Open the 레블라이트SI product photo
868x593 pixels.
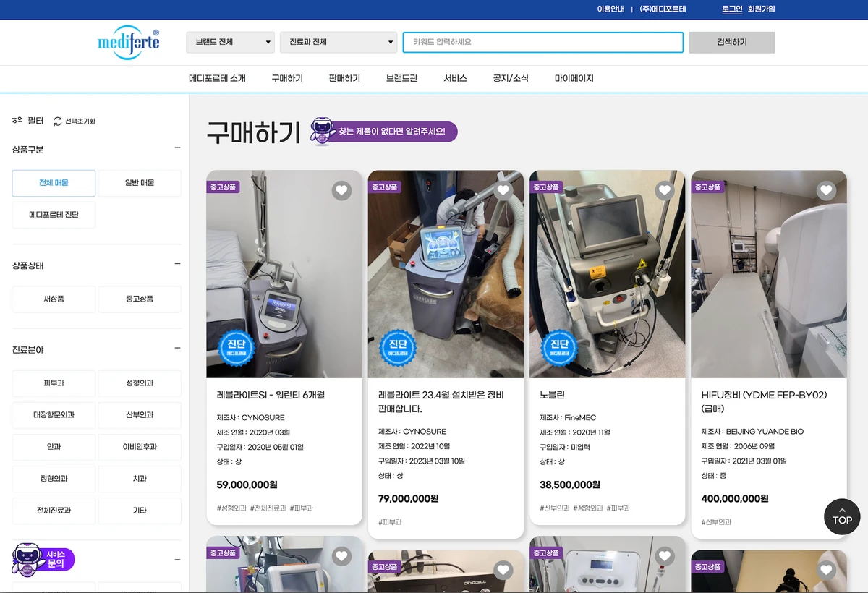(x=284, y=274)
